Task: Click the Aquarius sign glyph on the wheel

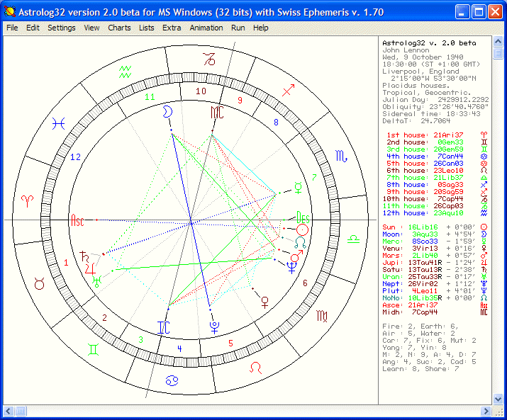Action: coord(125,72)
